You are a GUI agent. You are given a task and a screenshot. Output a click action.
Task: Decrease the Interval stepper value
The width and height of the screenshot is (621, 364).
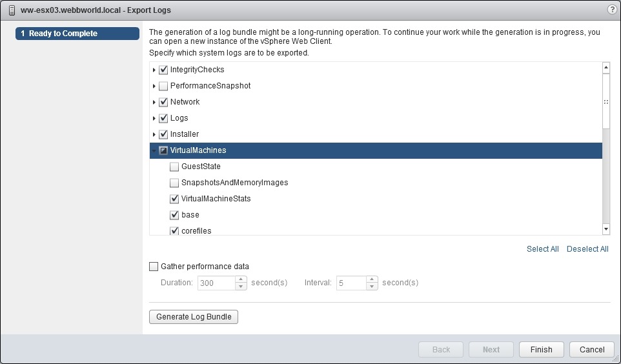point(372,287)
